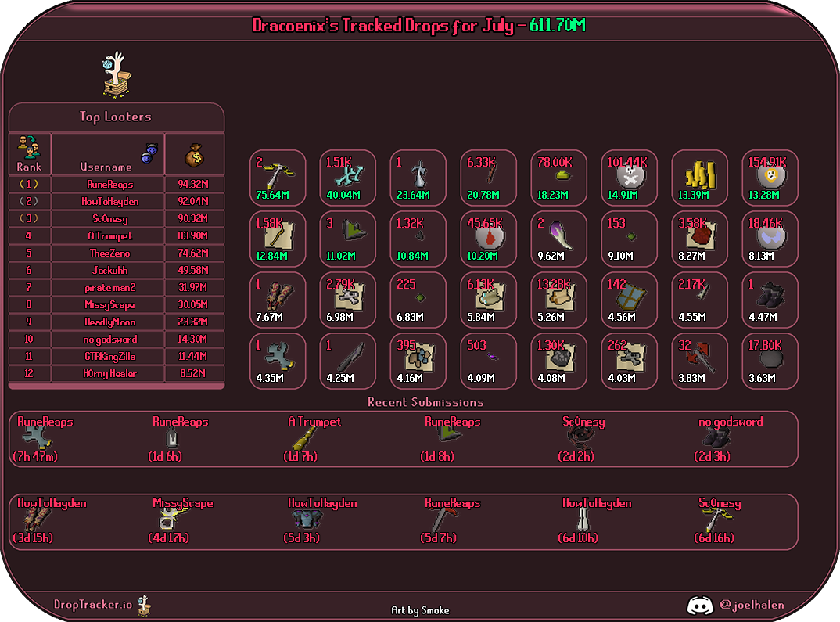Open the @joelhalen Discord handle
The height and width of the screenshot is (622, 840).
pyautogui.click(x=752, y=605)
